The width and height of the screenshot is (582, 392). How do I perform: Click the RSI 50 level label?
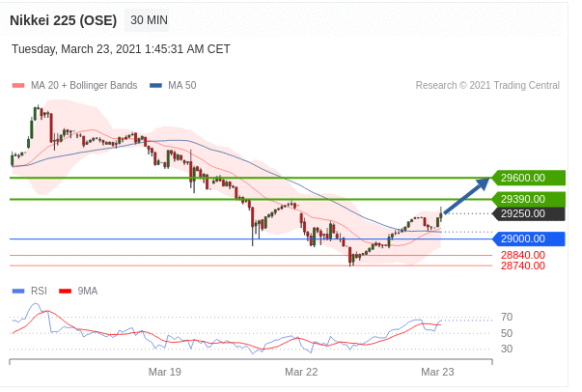pos(507,333)
